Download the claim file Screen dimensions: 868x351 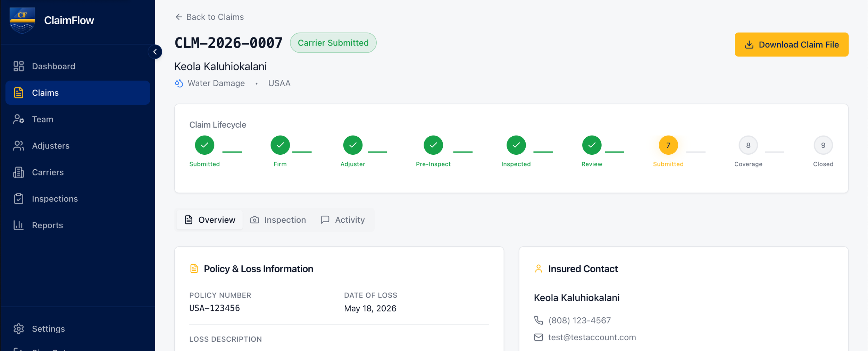coord(791,45)
